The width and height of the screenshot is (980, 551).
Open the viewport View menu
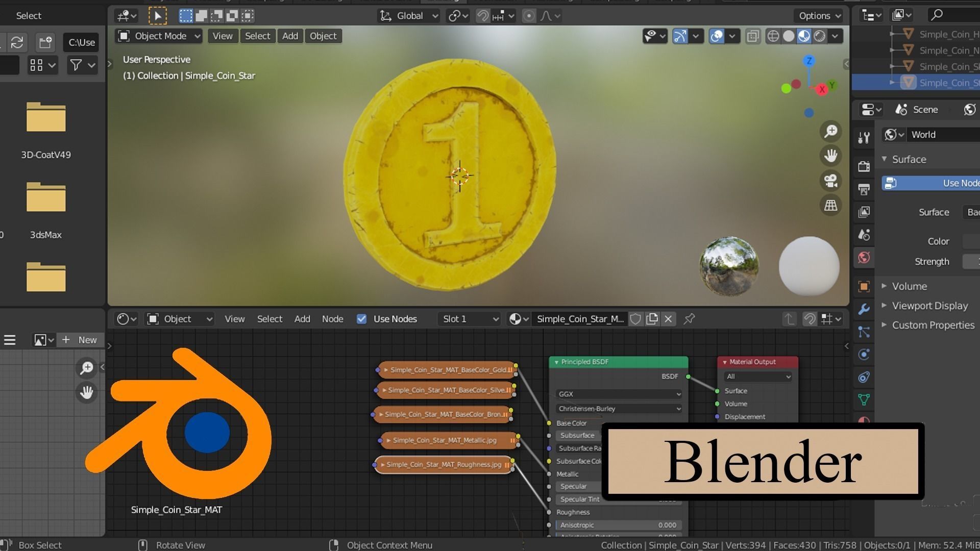pyautogui.click(x=222, y=36)
